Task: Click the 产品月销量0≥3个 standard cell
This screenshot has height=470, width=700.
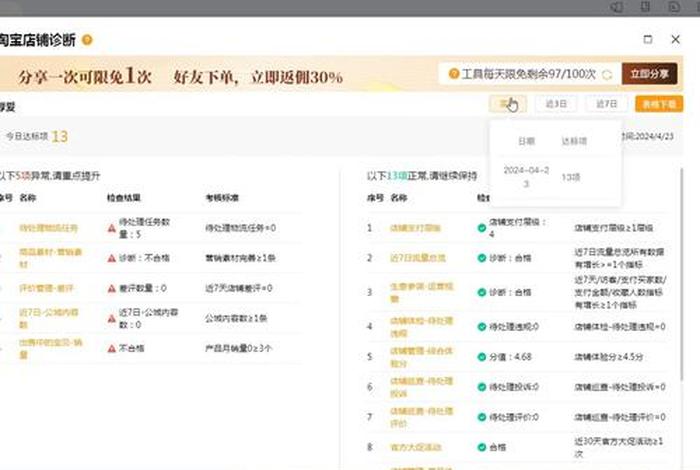Action: click(x=238, y=348)
